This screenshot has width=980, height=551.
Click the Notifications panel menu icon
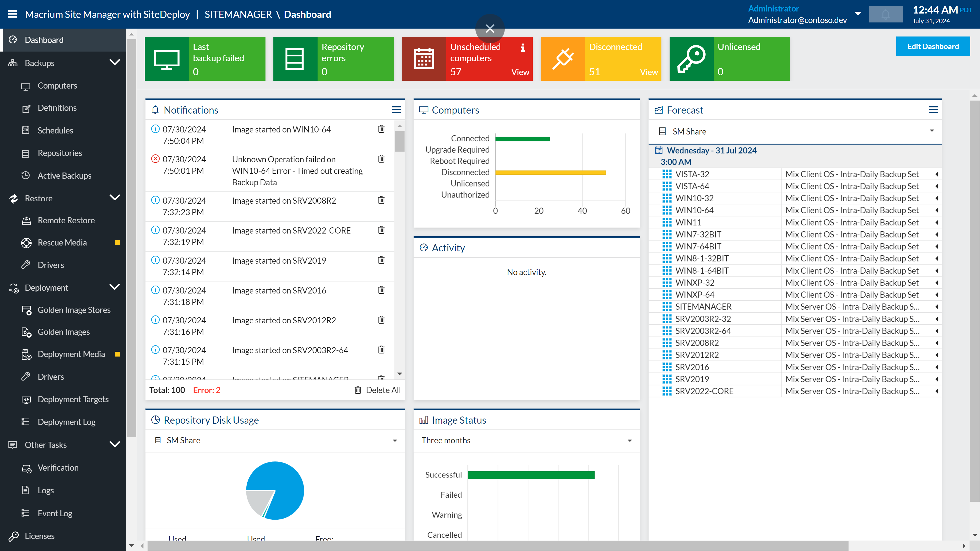point(396,110)
